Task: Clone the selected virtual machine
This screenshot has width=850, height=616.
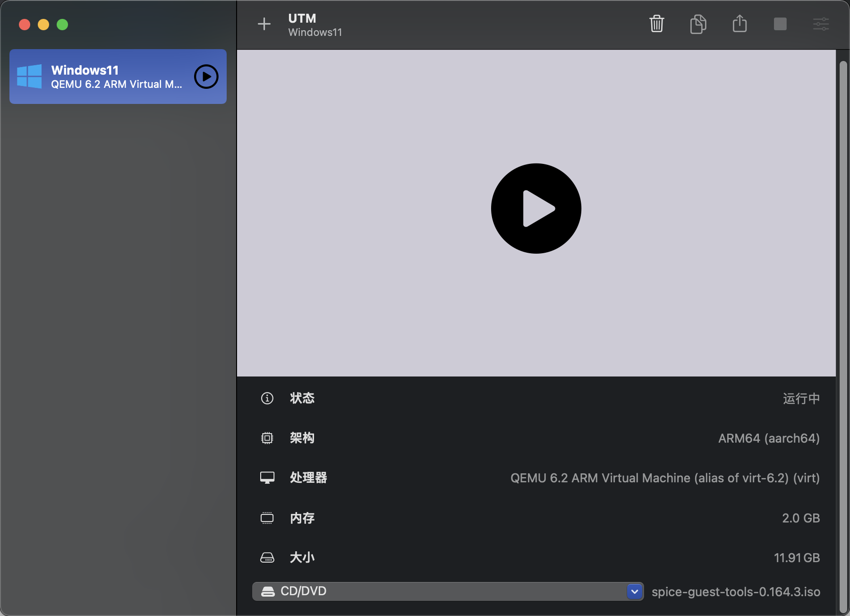Action: coord(698,24)
